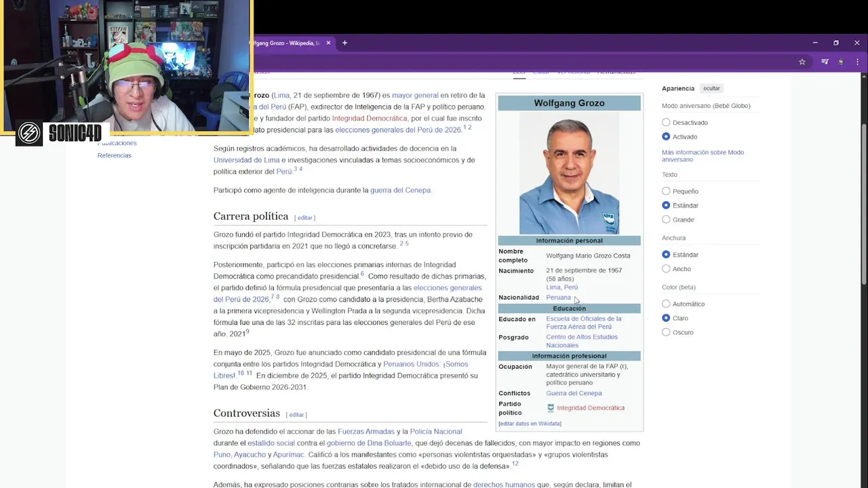
Task: Open Guerra del Cenepa in infobox Conflictos
Action: [x=574, y=393]
